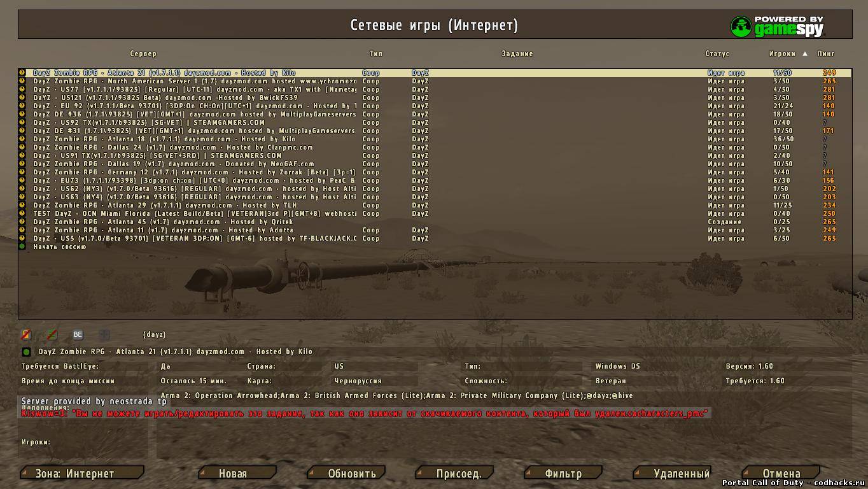Click question-mark icon beside Atlanta 18 server

click(22, 139)
